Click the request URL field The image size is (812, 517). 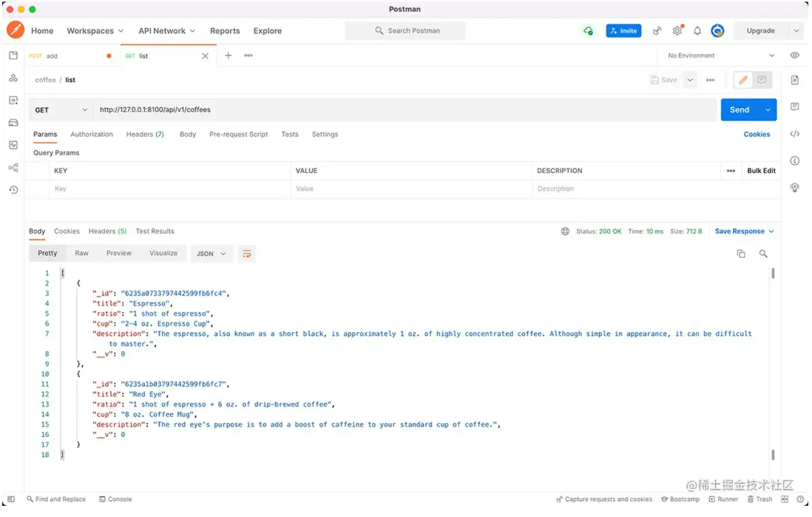pos(405,110)
